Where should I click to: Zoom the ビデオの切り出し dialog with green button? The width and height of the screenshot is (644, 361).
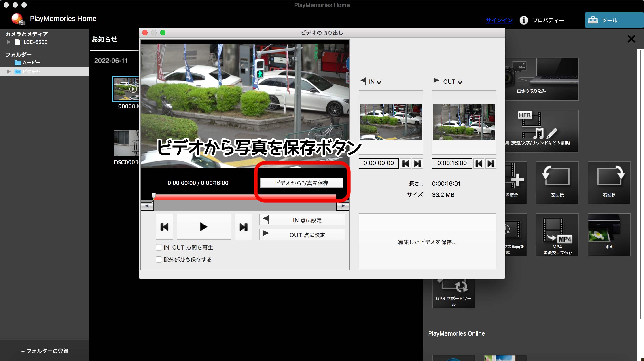(x=163, y=33)
